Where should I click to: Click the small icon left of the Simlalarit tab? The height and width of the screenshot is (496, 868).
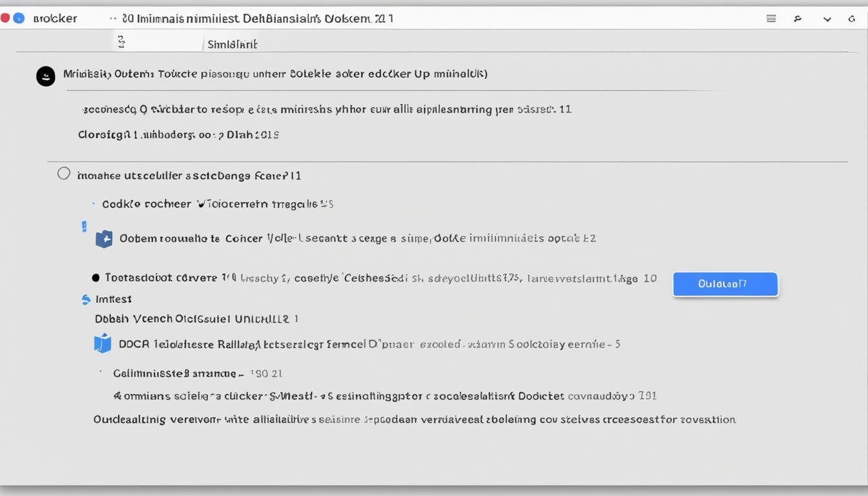click(121, 42)
